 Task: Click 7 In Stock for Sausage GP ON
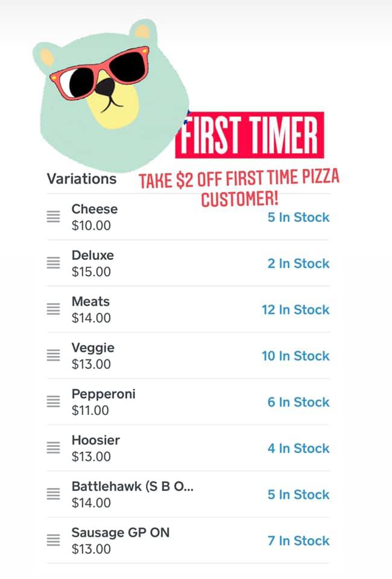(x=299, y=541)
